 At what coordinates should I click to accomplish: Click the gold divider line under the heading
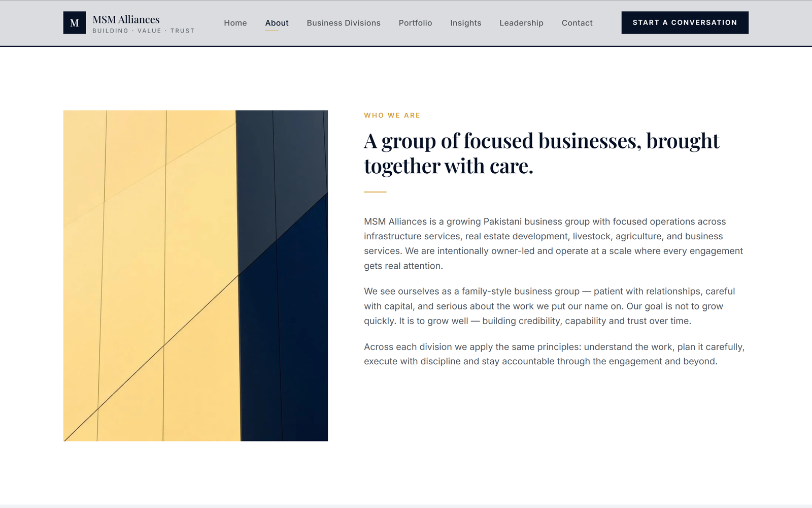375,192
